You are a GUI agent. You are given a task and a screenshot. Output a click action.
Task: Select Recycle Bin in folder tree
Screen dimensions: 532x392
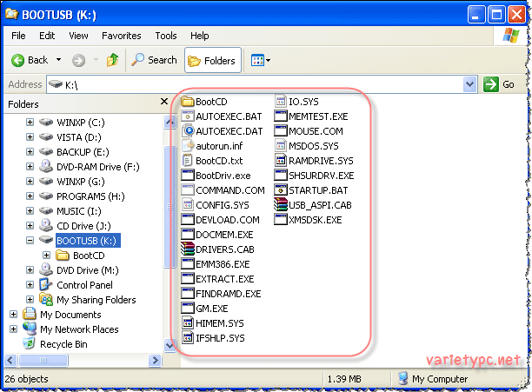63,344
